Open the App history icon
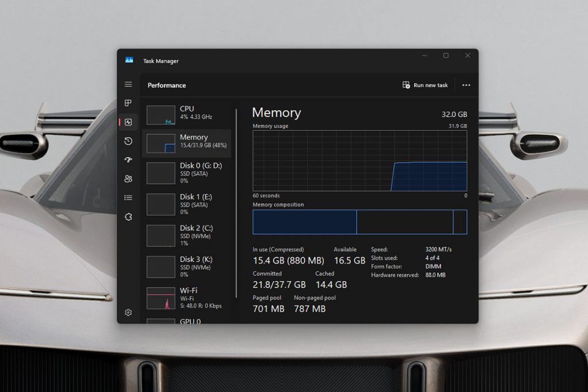Image resolution: width=588 pixels, height=392 pixels. [128, 141]
